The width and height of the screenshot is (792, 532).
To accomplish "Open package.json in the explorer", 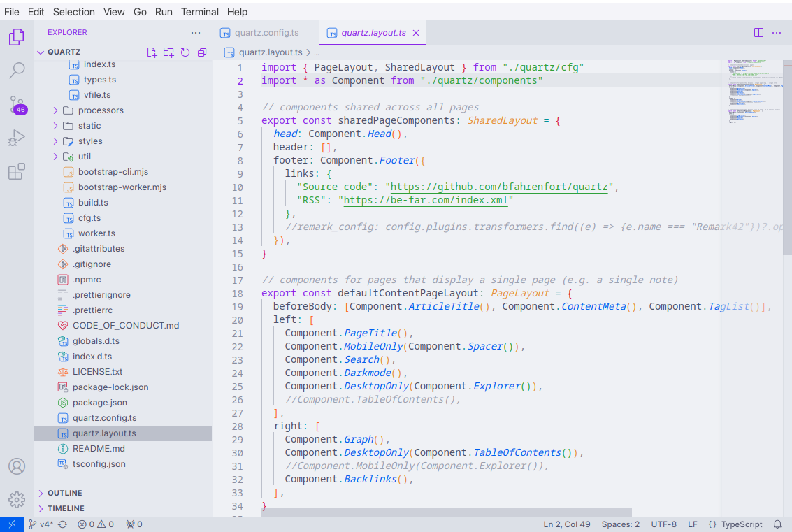I will tap(99, 403).
